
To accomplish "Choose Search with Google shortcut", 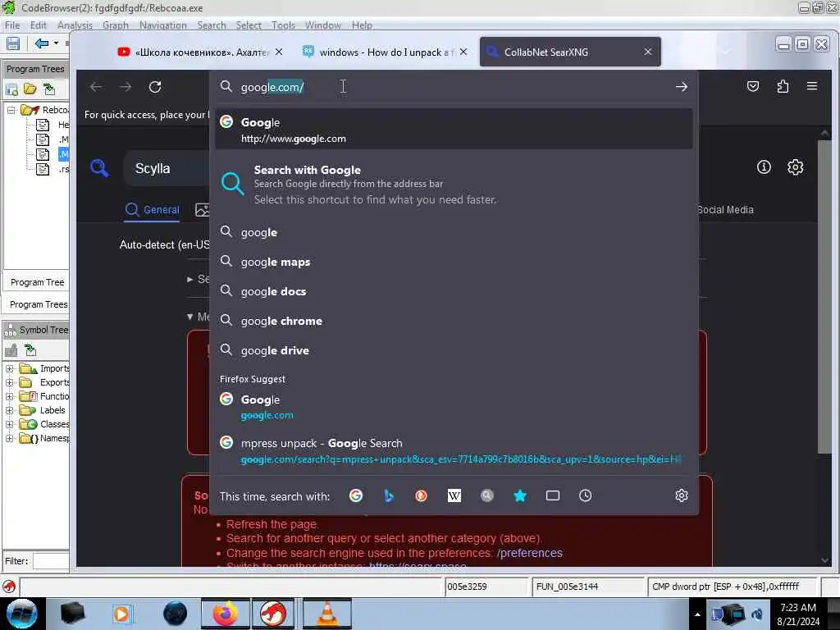I will pos(454,185).
